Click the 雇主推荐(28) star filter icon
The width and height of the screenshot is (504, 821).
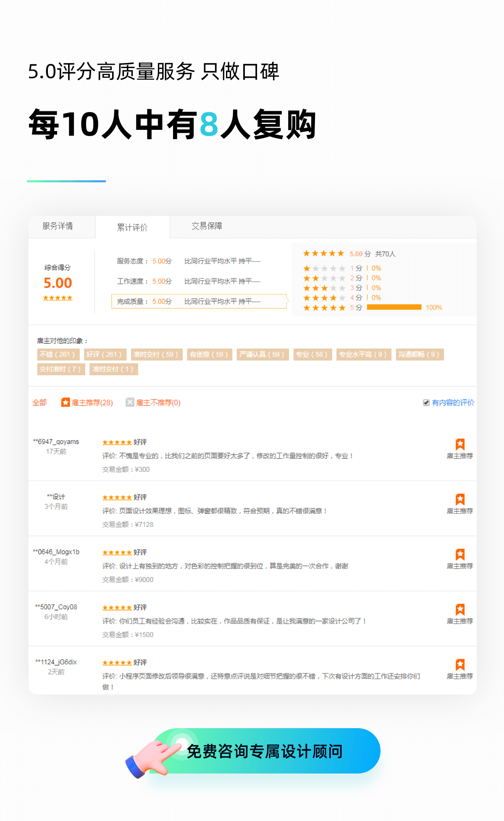[x=66, y=403]
